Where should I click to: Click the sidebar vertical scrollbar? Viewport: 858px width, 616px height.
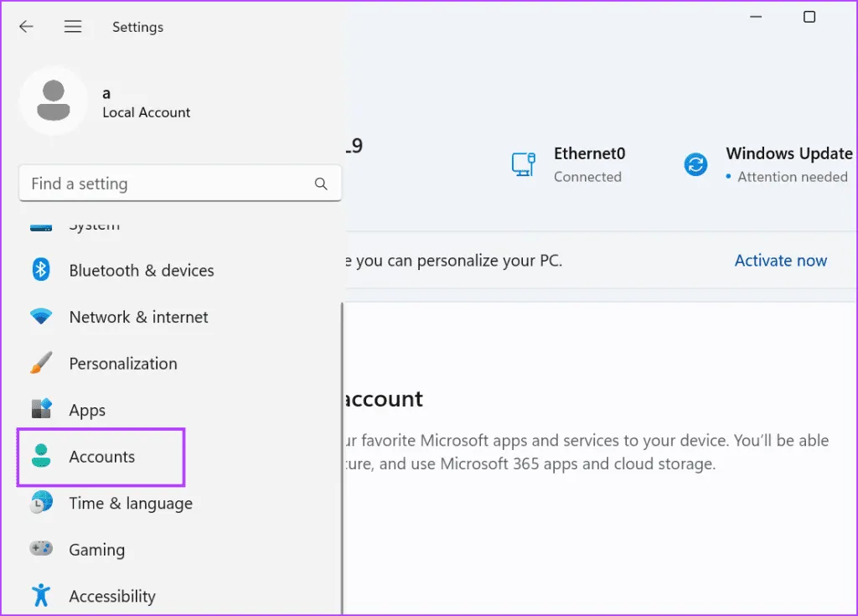342,453
